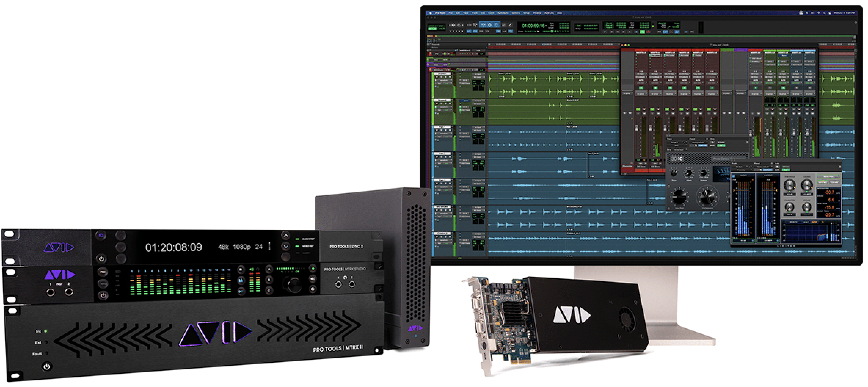Image resolution: width=868 pixels, height=387 pixels.
Task: Click the lit green Play transport button
Action: pyautogui.click(x=642, y=32)
